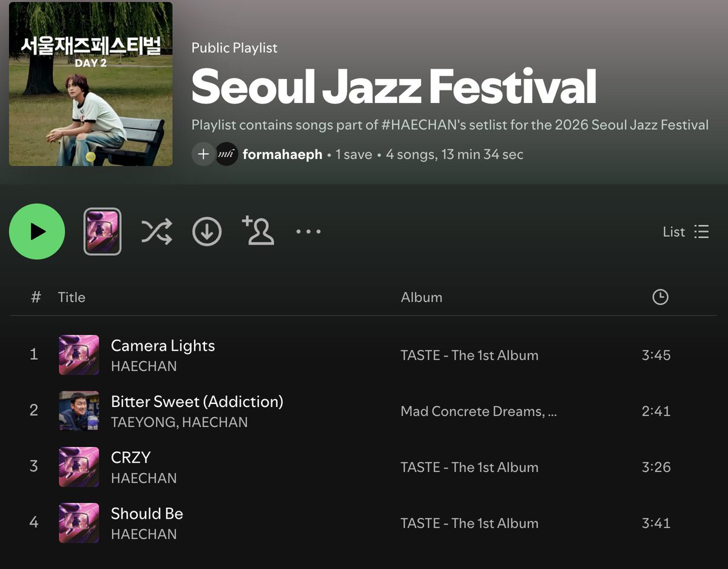Click the Bitter Sweet cover art
The image size is (728, 569).
pyautogui.click(x=79, y=411)
